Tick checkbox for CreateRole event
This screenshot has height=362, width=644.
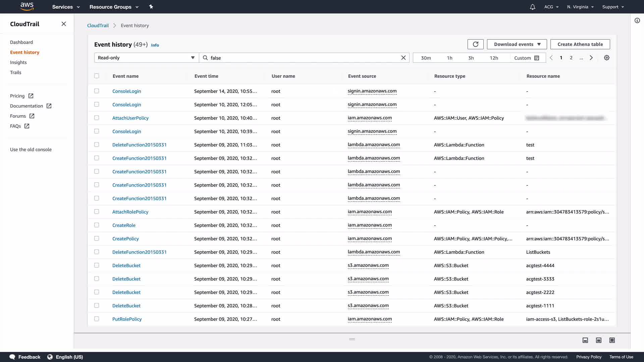tap(97, 225)
